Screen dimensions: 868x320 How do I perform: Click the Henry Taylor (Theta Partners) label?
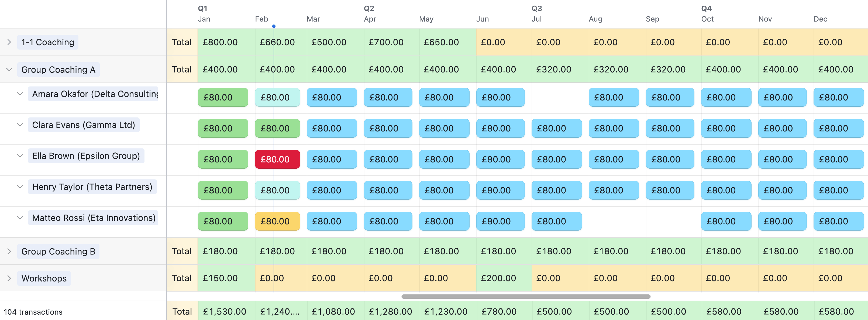click(92, 187)
